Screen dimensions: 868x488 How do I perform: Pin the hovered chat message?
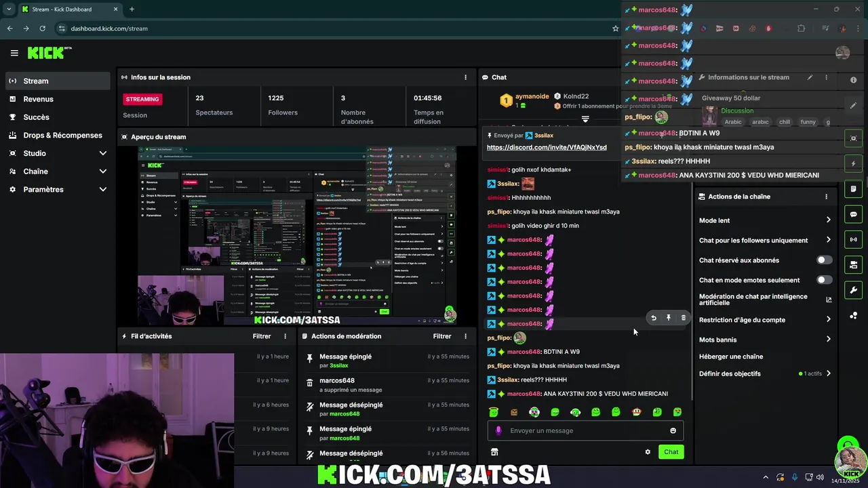(x=669, y=318)
